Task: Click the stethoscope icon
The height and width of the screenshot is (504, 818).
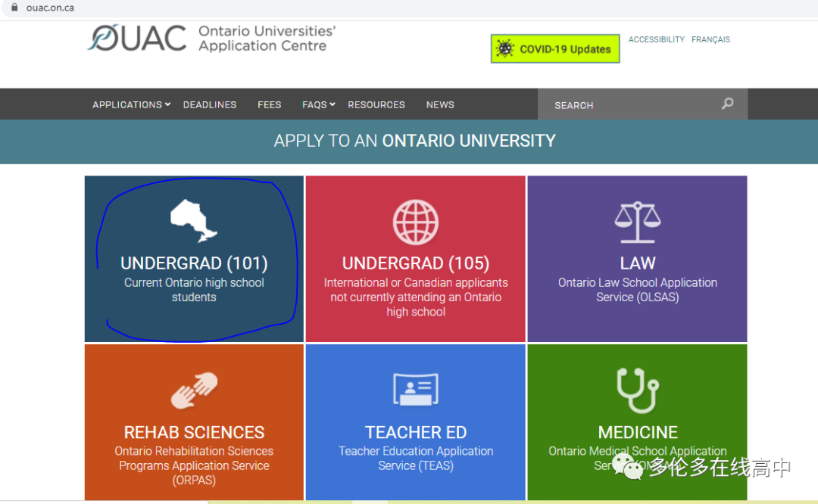Action: tap(638, 390)
